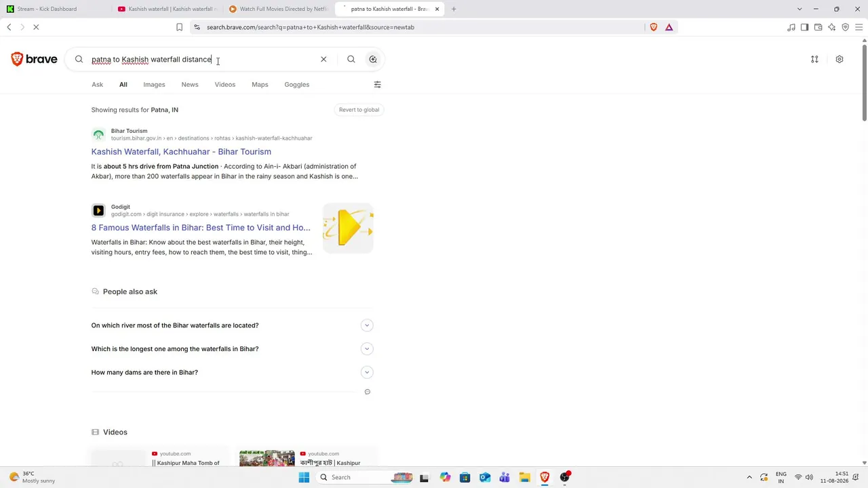868x488 pixels.
Task: Open the ranking arrows icon beside settings
Action: (x=814, y=59)
